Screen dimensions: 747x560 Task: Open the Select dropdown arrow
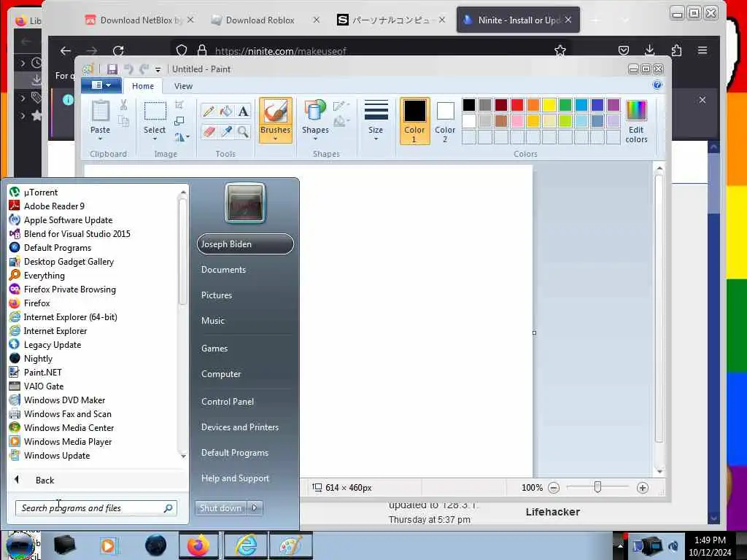[155, 139]
